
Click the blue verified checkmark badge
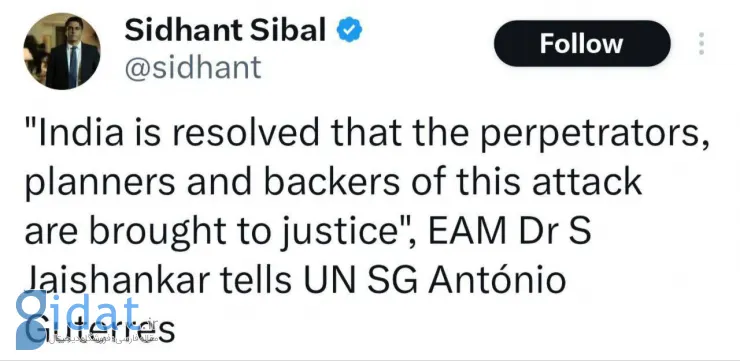coord(349,30)
